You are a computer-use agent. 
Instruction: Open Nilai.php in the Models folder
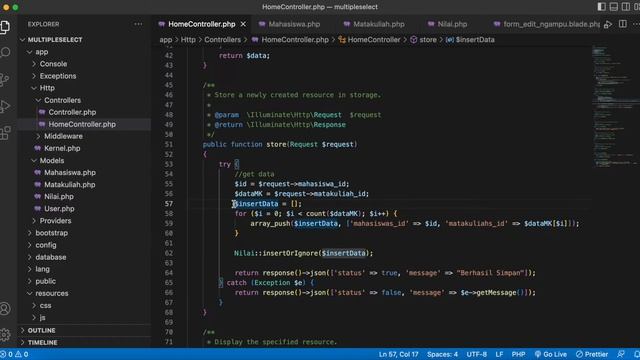tap(59, 196)
